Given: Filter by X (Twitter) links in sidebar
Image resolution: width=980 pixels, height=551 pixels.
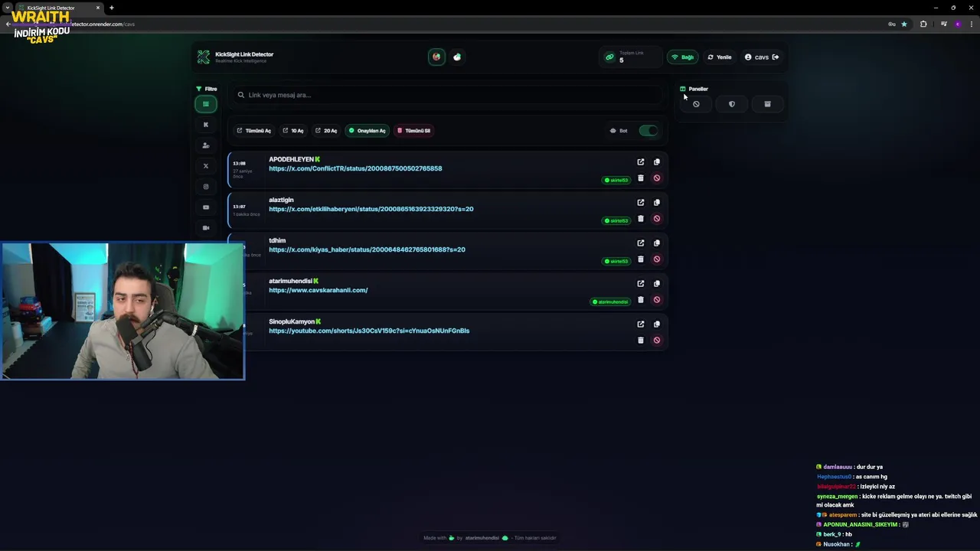Looking at the screenshot, I should pos(205,166).
